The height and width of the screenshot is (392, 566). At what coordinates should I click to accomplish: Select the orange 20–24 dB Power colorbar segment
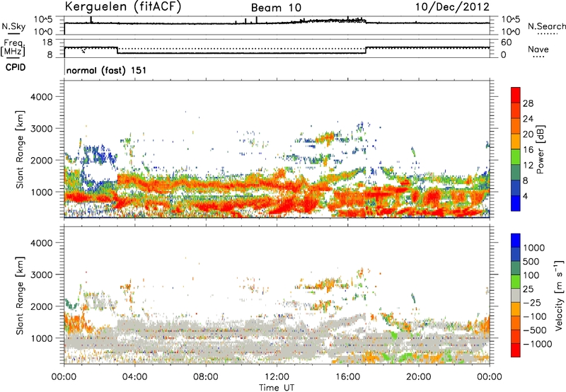pyautogui.click(x=516, y=126)
